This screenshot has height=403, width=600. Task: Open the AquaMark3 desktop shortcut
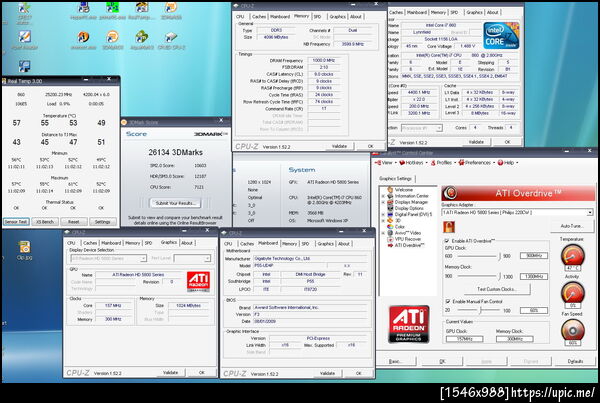pos(142,40)
